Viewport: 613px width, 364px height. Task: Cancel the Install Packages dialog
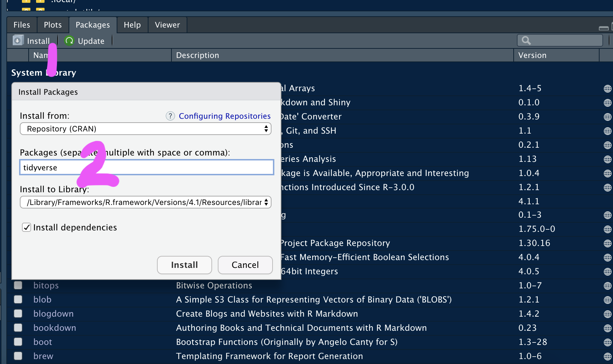coord(245,265)
